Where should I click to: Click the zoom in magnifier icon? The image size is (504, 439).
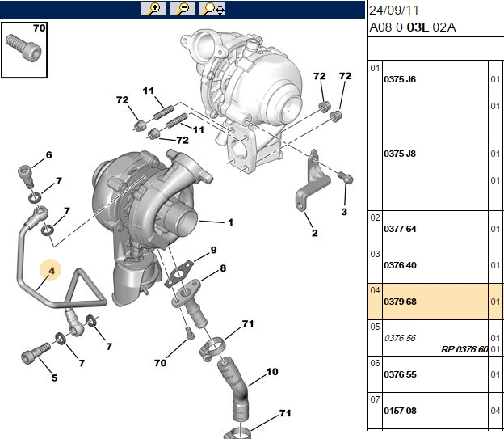[153, 9]
